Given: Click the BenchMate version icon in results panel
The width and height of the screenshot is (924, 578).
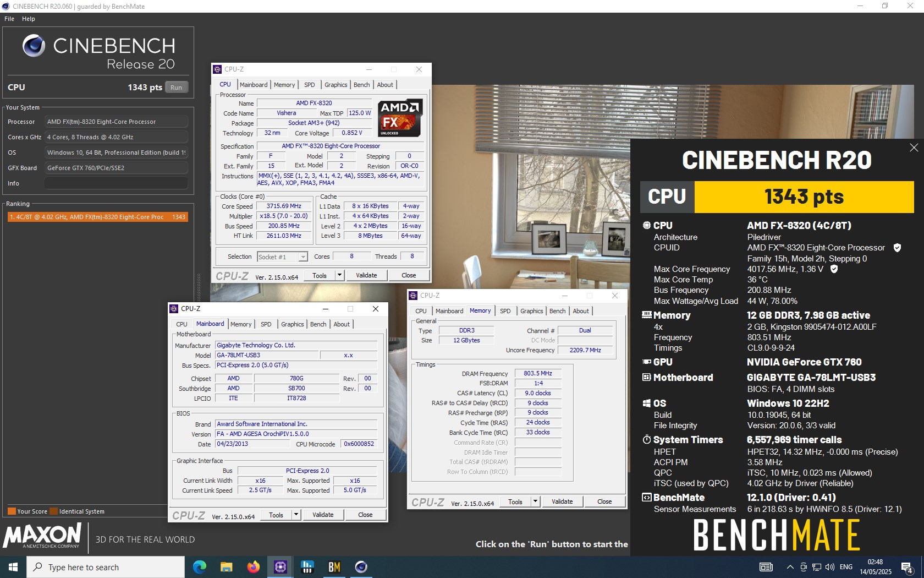Looking at the screenshot, I should coord(647,497).
